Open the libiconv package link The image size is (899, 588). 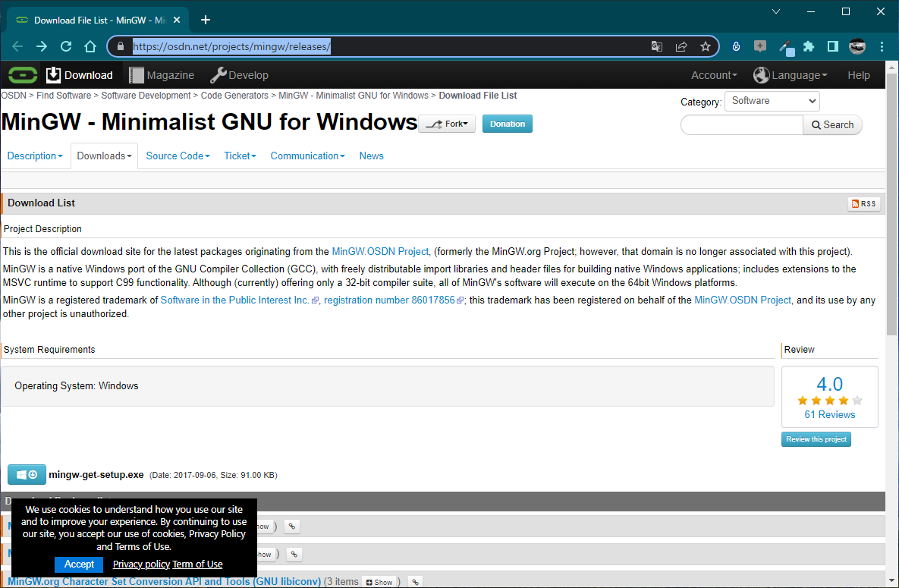point(164,582)
